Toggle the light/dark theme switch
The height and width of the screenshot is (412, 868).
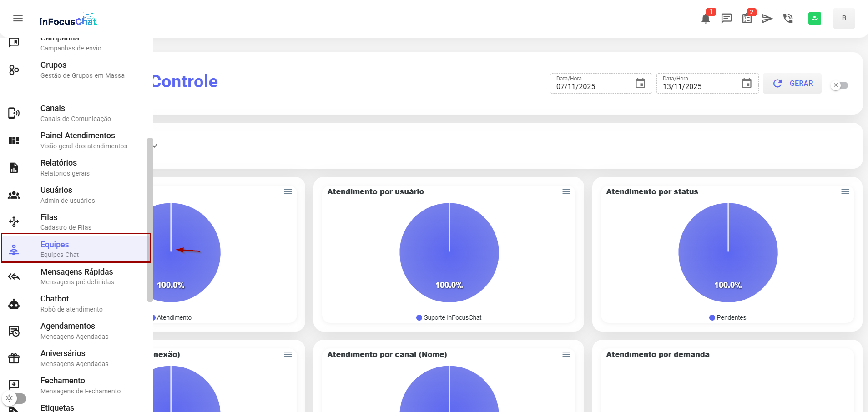(15, 398)
